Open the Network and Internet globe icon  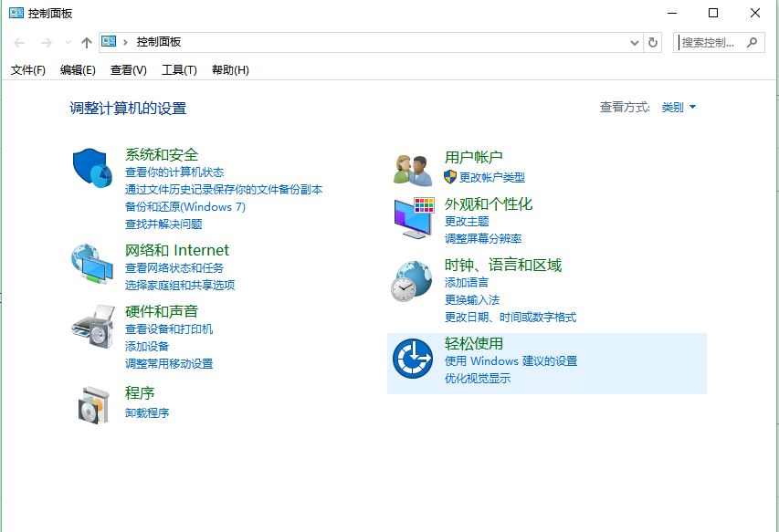click(x=92, y=264)
